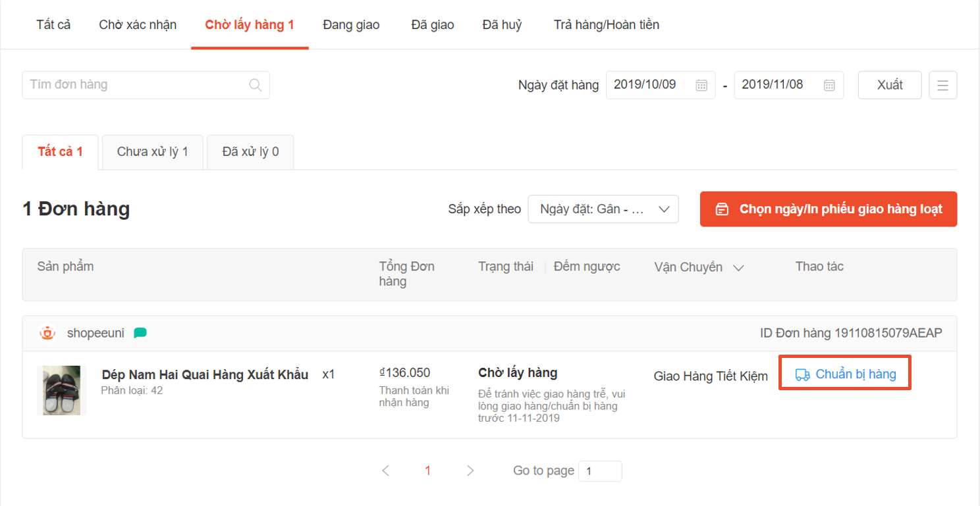
Task: Switch to the Chờ xác nhận tab
Action: (138, 25)
